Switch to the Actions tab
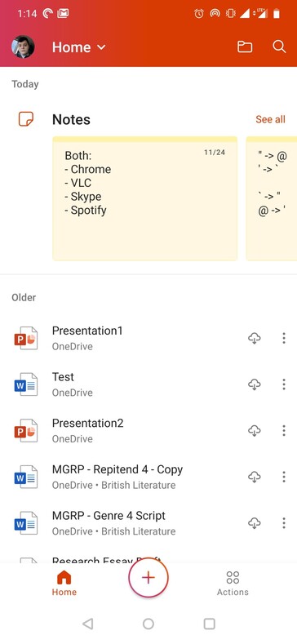Viewport: 297px width, 644px height. tap(233, 584)
